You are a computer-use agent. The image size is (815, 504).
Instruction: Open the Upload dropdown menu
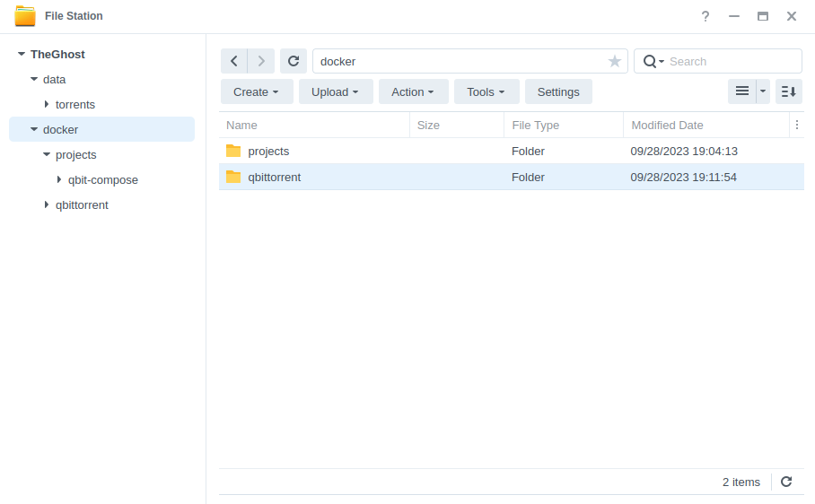click(336, 91)
